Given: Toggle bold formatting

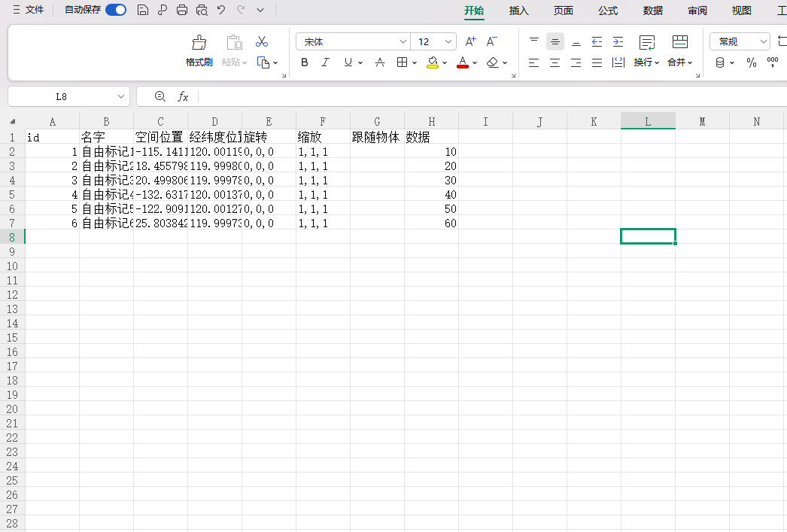Looking at the screenshot, I should [x=305, y=62].
